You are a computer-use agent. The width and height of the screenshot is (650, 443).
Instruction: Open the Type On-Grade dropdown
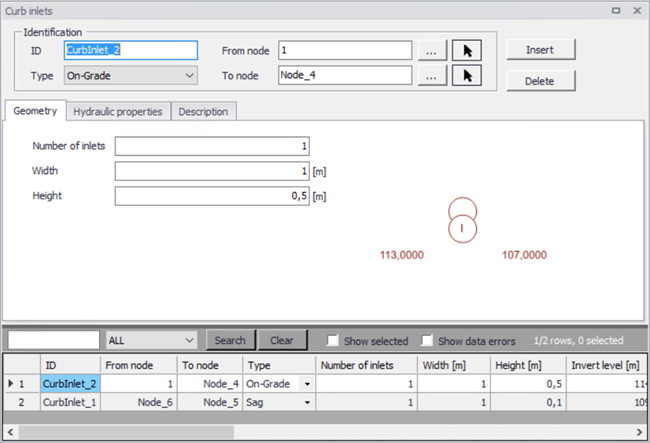pyautogui.click(x=131, y=75)
